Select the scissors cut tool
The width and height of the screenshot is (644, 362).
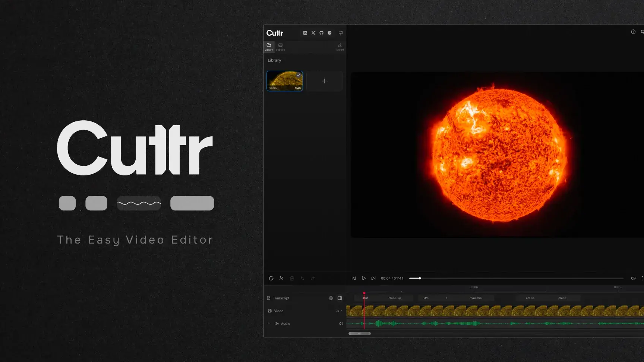281,278
